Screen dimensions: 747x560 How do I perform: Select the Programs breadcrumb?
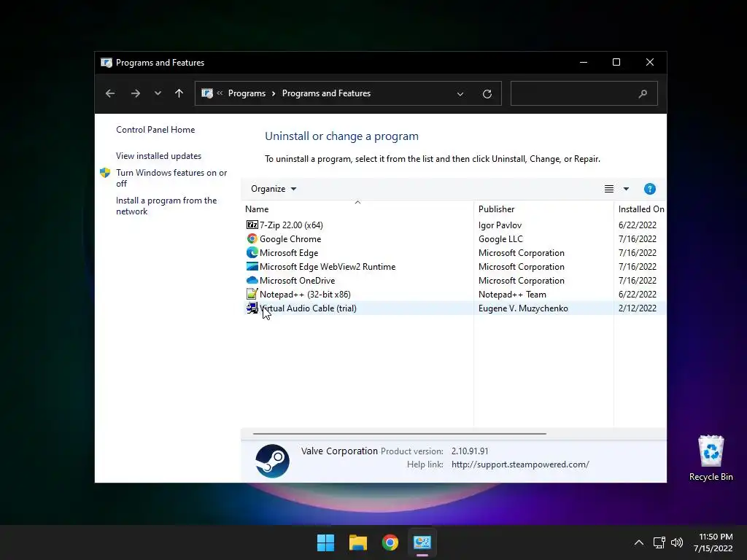click(x=247, y=93)
